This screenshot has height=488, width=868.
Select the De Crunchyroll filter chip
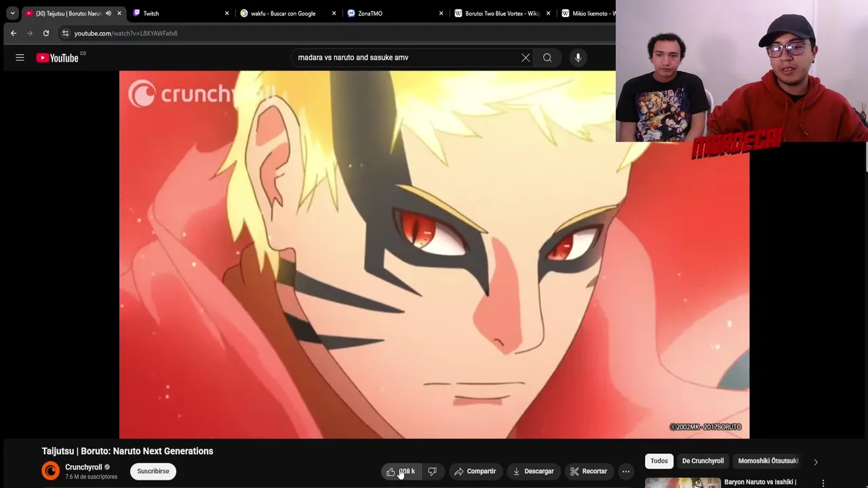(x=703, y=461)
